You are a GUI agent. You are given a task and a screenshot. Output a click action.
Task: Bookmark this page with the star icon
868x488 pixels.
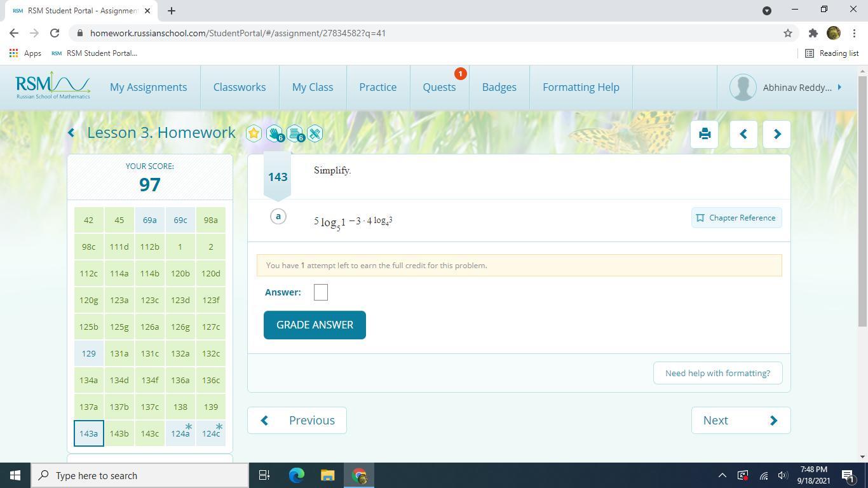(x=788, y=33)
